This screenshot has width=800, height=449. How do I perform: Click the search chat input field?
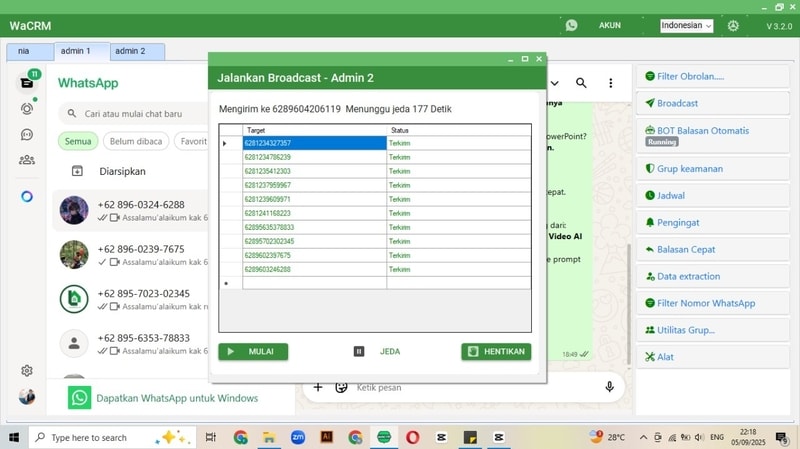coord(134,113)
